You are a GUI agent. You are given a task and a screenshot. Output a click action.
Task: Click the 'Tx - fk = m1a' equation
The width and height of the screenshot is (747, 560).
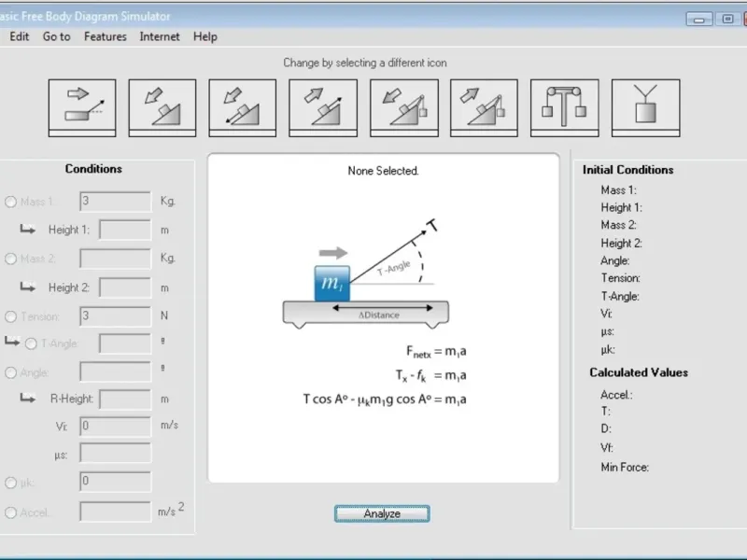pos(430,376)
